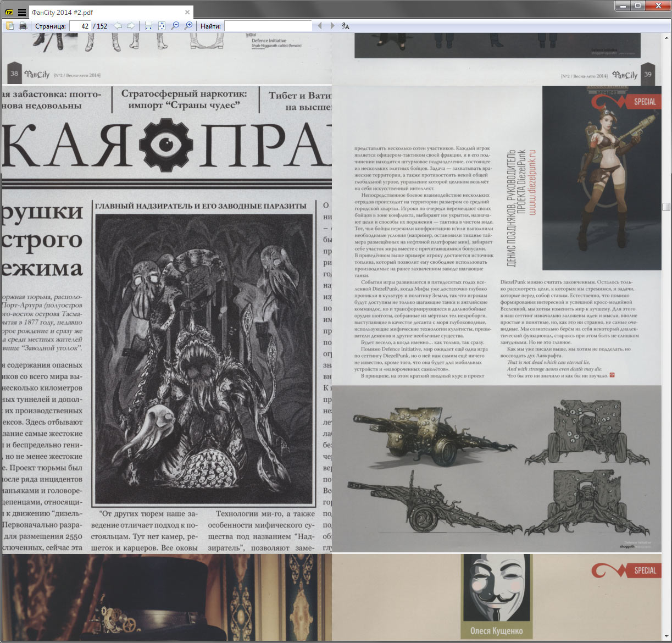Screen dimensions: 672x643
Task: Click the vertical scrollbar thumb
Action: (x=666, y=207)
